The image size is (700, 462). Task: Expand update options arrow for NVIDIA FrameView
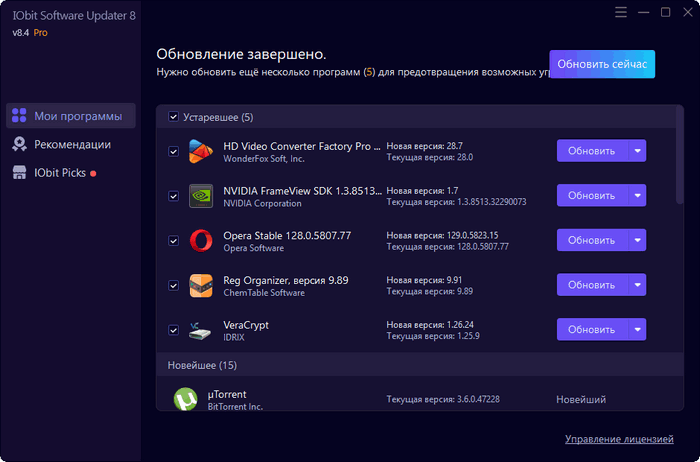point(638,196)
